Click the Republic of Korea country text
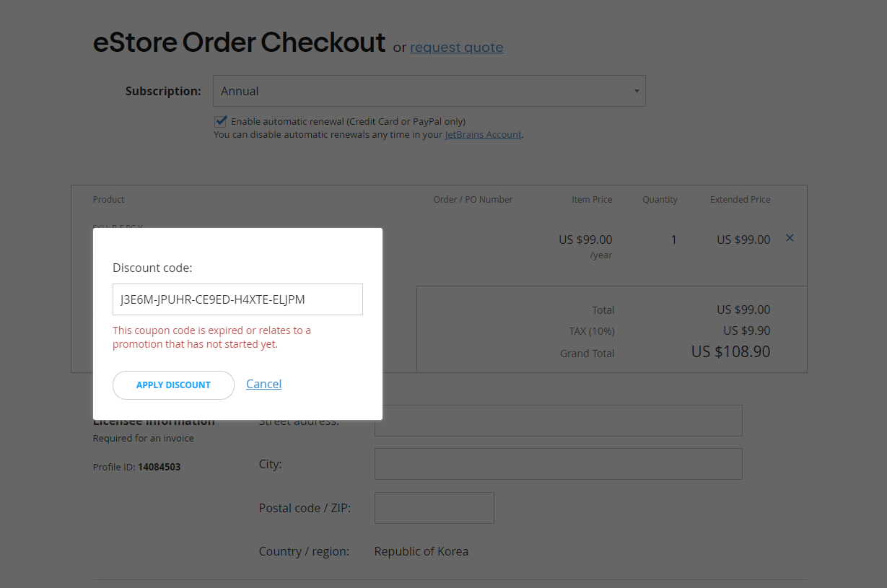 point(421,551)
